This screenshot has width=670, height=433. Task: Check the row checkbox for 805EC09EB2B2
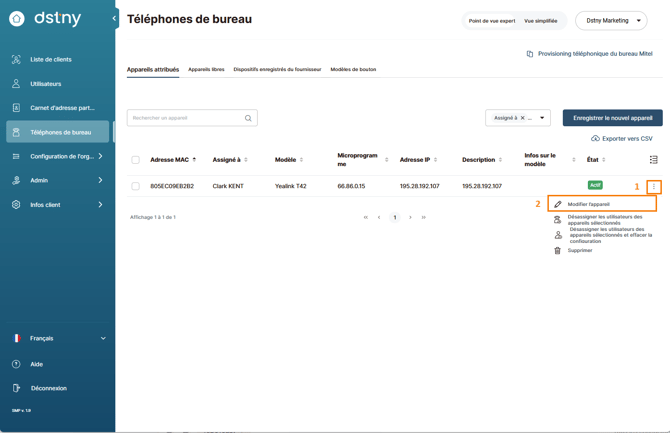[135, 186]
